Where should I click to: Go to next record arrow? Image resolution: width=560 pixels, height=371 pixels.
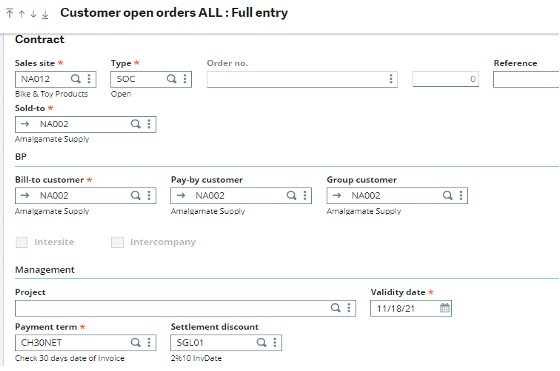[x=33, y=14]
